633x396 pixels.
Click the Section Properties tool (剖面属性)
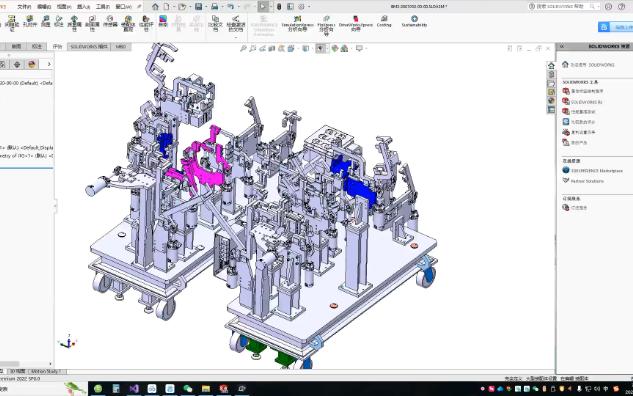pyautogui.click(x=92, y=23)
